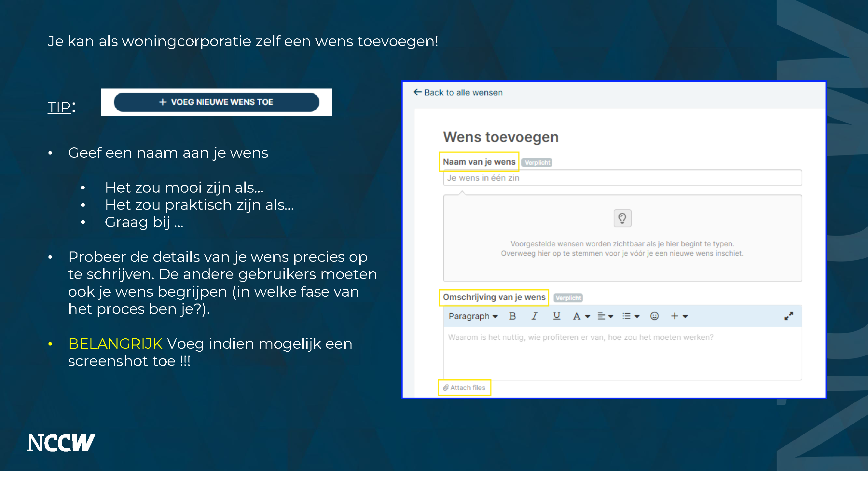This screenshot has height=488, width=868.
Task: Follow the Back to alle wensen link
Action: click(x=463, y=93)
